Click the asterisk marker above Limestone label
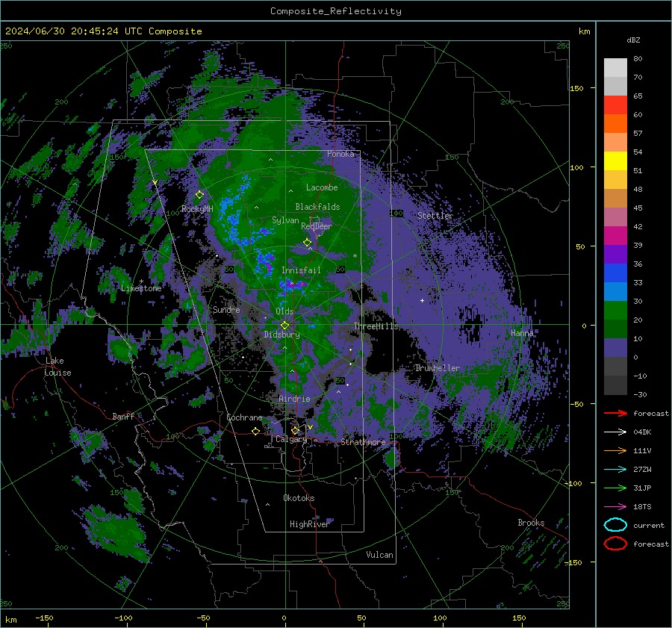Image resolution: width=672 pixels, height=628 pixels. click(x=141, y=282)
